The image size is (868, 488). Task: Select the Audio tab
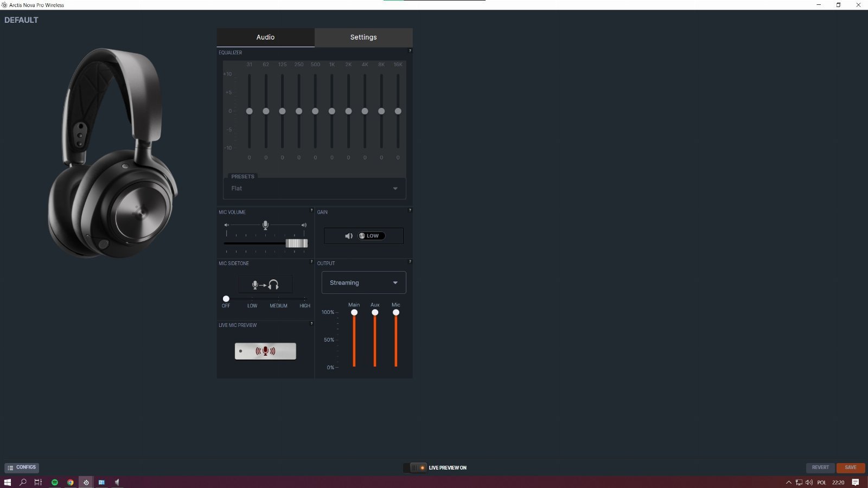click(265, 37)
